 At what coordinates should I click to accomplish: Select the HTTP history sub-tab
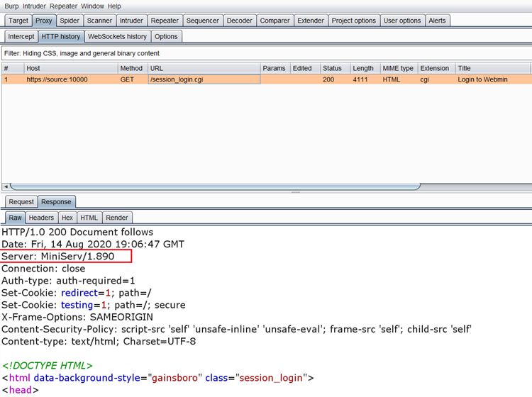tap(61, 37)
